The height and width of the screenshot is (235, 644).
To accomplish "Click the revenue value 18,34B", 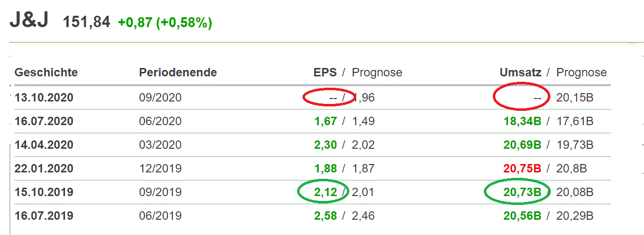I will pyautogui.click(x=522, y=121).
